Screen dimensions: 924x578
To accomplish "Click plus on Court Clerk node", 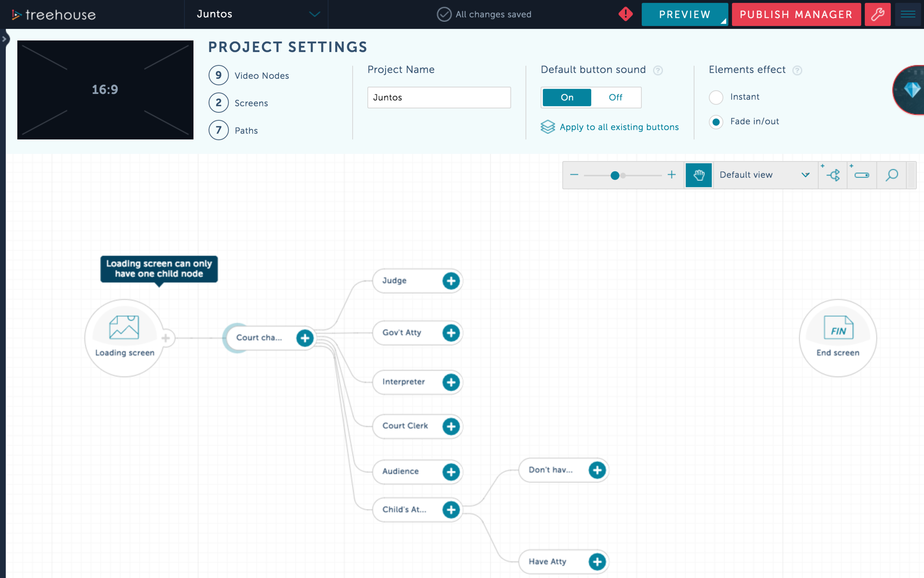I will [x=451, y=426].
